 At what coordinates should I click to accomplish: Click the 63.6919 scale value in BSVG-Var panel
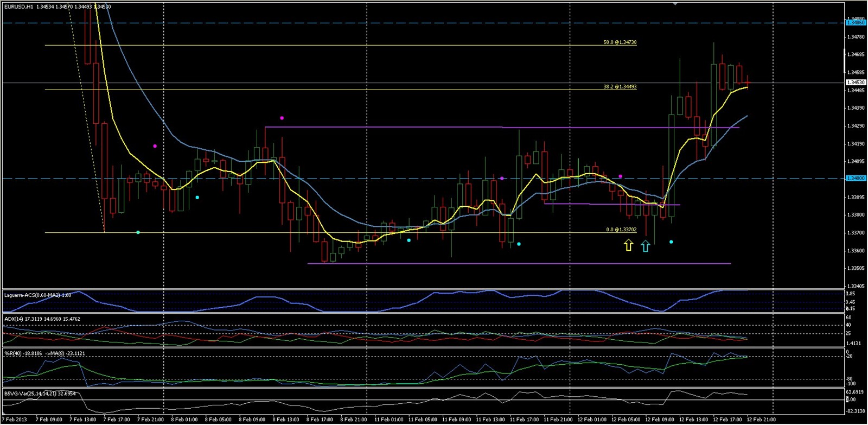856,391
